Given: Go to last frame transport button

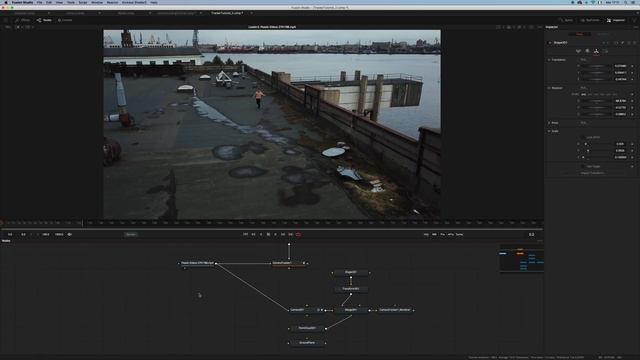Looking at the screenshot, I should tap(291, 235).
